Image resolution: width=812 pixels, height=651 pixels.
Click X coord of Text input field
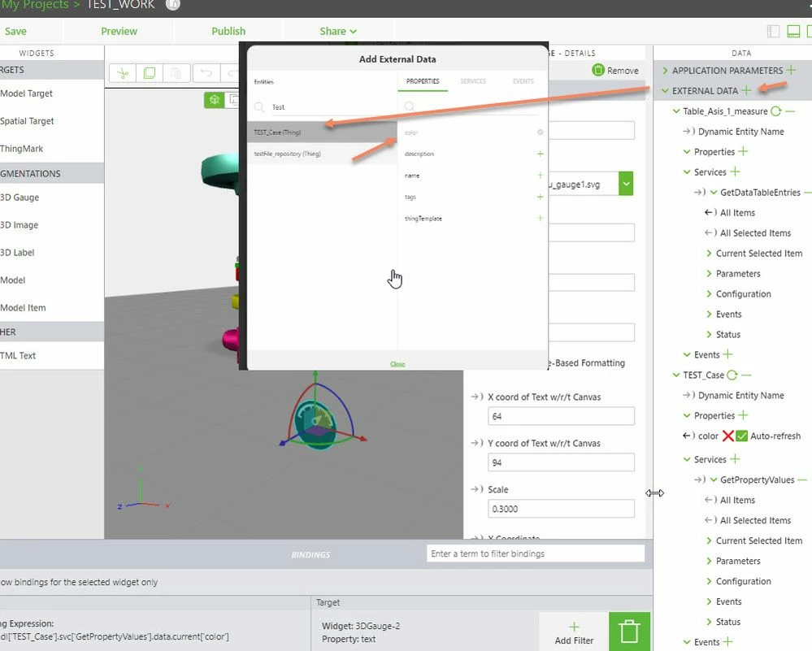[x=561, y=416]
